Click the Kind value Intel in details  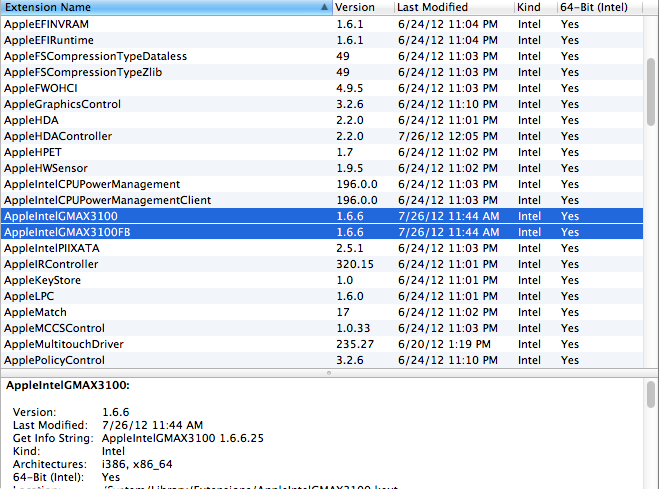[113, 451]
